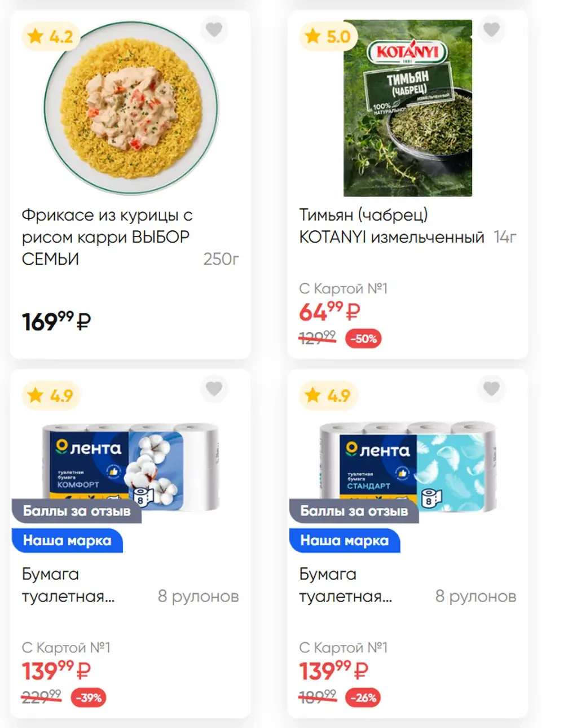Viewport: 564px width, 728px height.
Task: Open the Kotanyi thyme package image
Action: point(408,108)
